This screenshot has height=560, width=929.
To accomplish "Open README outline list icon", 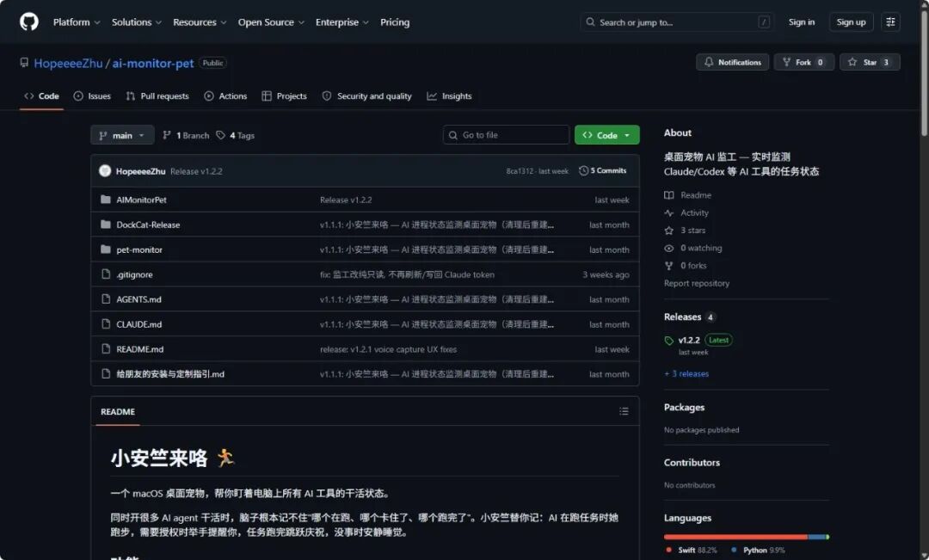I will coord(624,411).
